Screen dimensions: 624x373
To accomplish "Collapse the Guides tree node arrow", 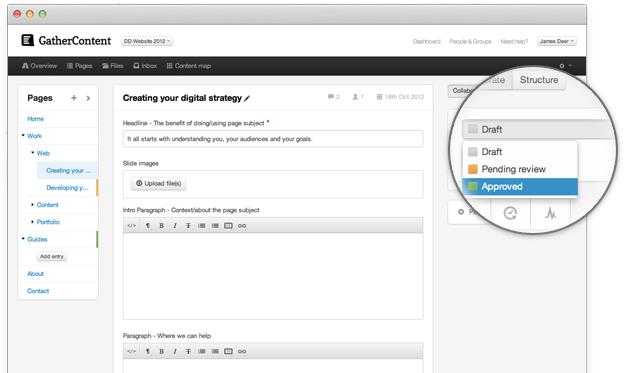I will [23, 239].
